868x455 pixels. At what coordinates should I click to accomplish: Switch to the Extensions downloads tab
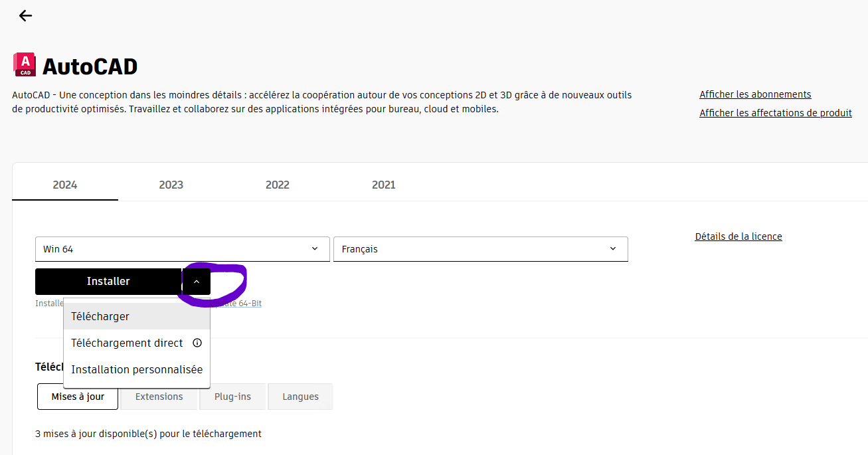pos(159,397)
